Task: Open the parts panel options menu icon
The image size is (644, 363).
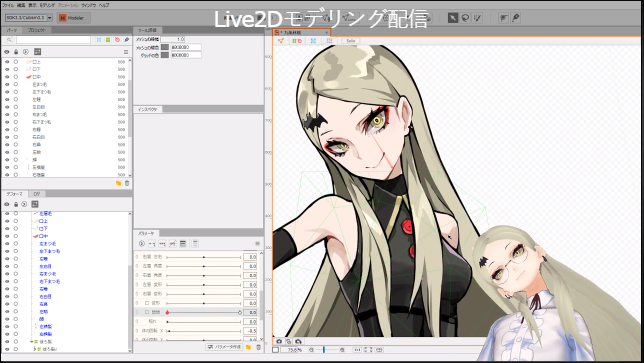Action: point(126,52)
